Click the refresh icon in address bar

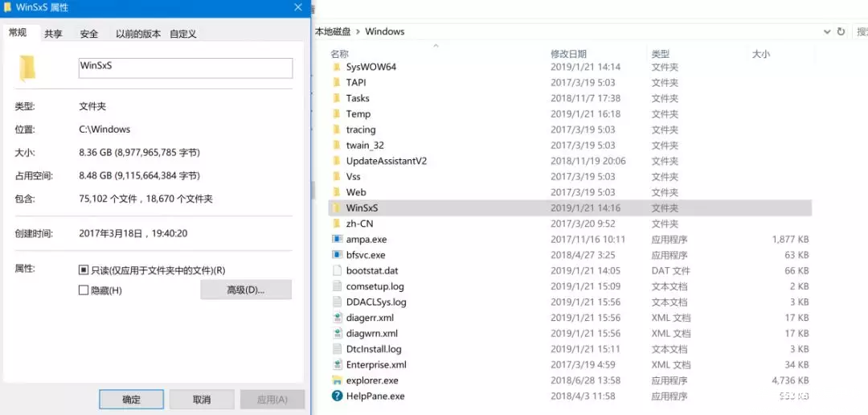[841, 31]
